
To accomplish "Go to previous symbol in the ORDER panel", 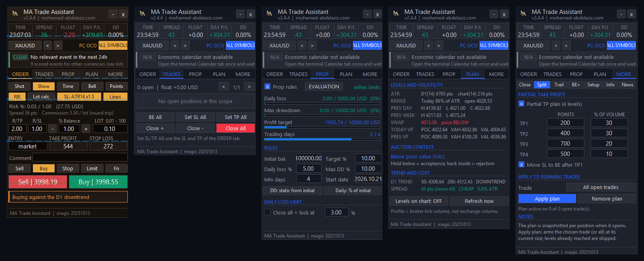I will (x=48, y=45).
